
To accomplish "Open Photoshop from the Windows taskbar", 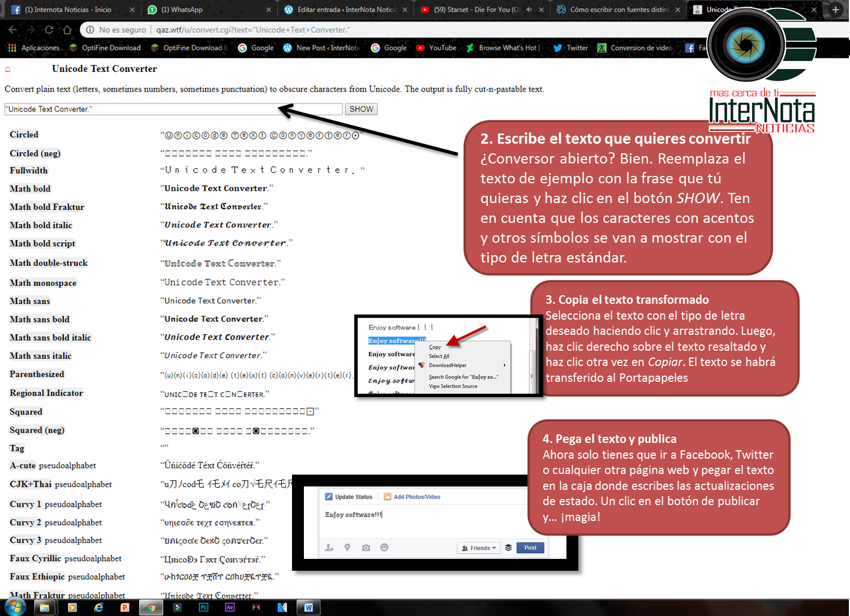I will [x=204, y=608].
